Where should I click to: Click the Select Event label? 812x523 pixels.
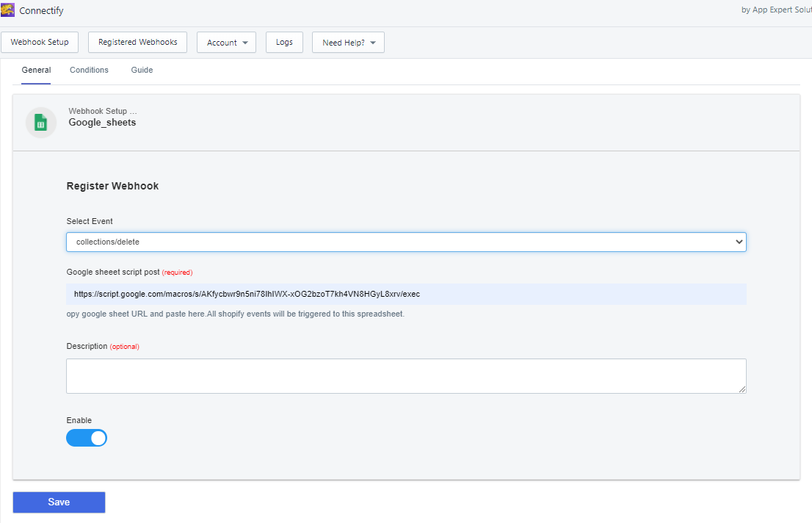click(90, 221)
